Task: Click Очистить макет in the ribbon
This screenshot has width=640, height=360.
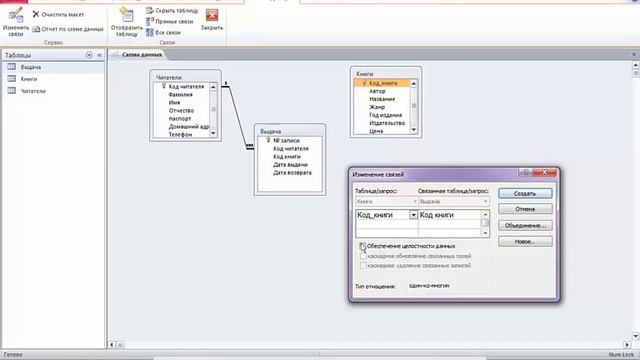Action: [x=58, y=14]
